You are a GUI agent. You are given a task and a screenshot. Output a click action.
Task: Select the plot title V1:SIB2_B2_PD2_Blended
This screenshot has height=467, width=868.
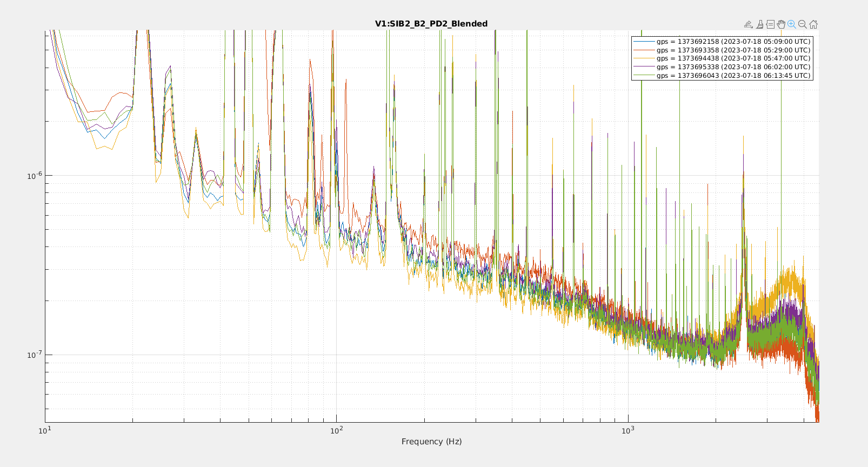(431, 24)
